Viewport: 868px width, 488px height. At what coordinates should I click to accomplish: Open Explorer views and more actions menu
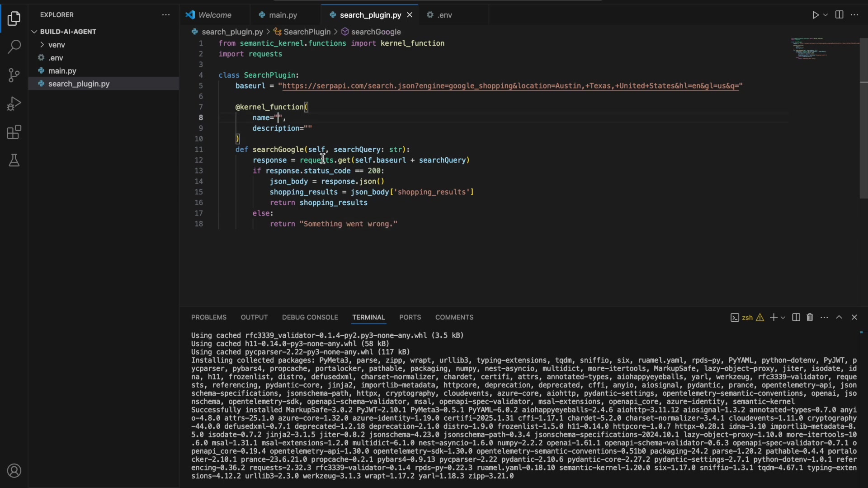[x=166, y=15]
